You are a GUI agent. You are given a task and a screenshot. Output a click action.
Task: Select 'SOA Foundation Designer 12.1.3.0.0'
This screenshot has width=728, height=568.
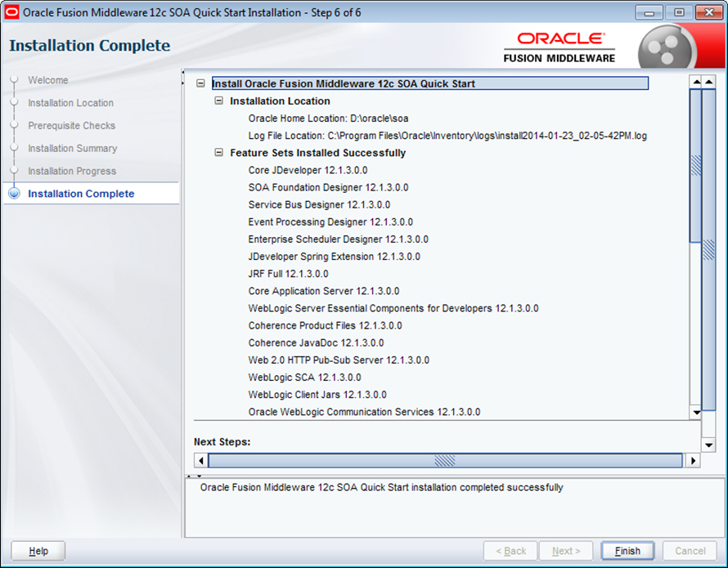point(328,187)
